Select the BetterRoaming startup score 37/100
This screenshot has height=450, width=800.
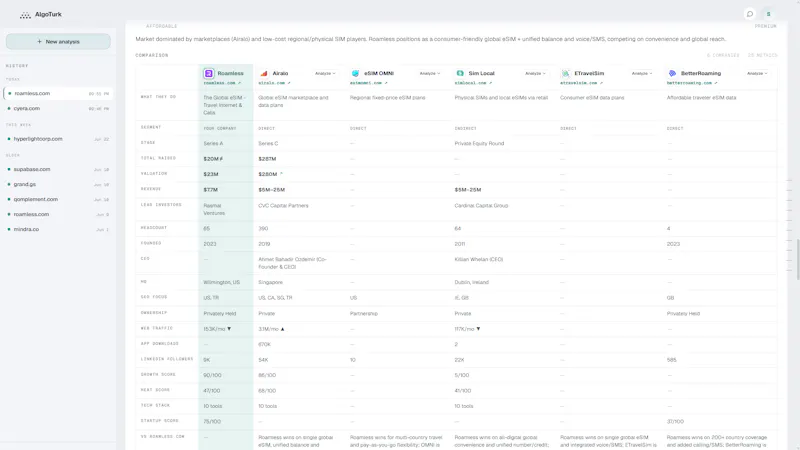(x=675, y=421)
